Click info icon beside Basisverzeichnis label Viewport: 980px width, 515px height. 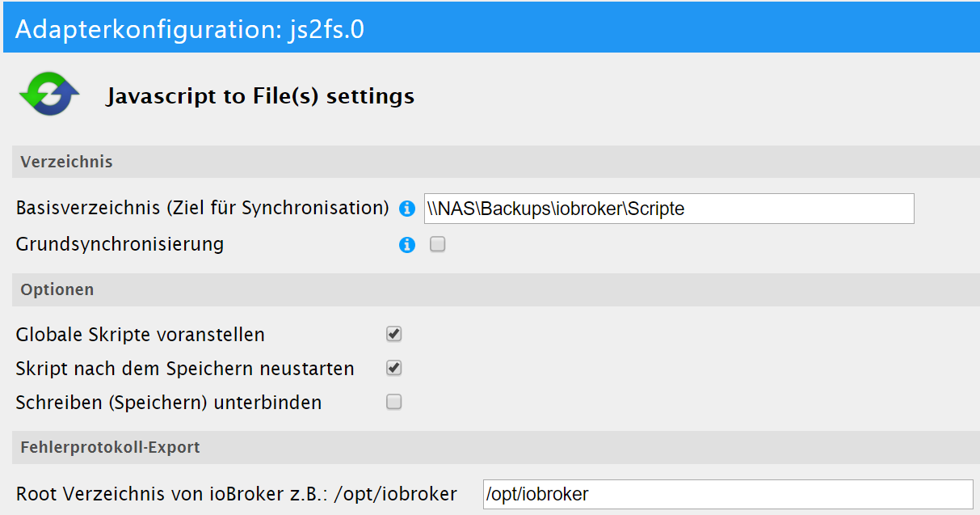click(x=407, y=209)
